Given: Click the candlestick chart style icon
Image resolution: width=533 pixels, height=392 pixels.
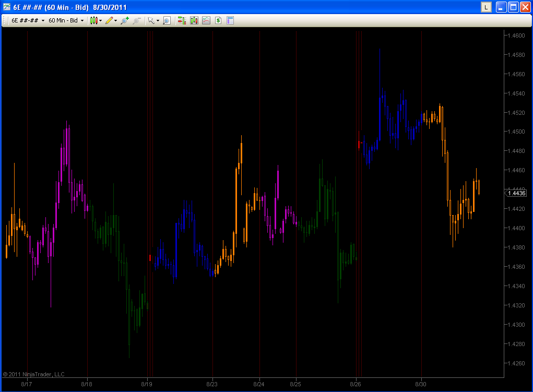Looking at the screenshot, I should 94,20.
